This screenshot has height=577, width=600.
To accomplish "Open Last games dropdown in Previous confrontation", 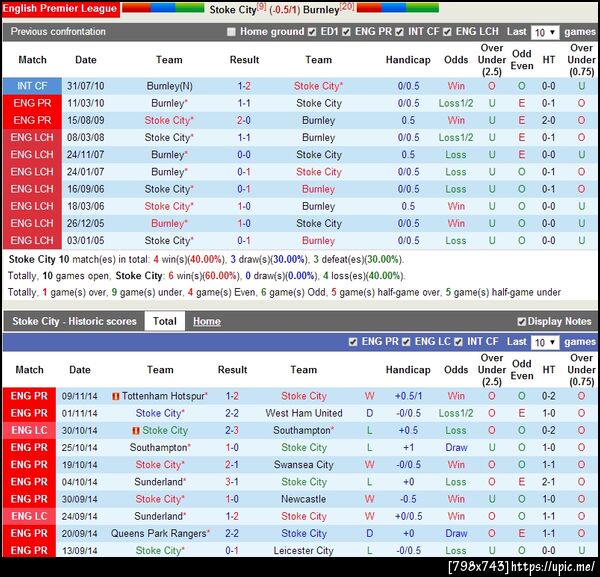I will (545, 33).
